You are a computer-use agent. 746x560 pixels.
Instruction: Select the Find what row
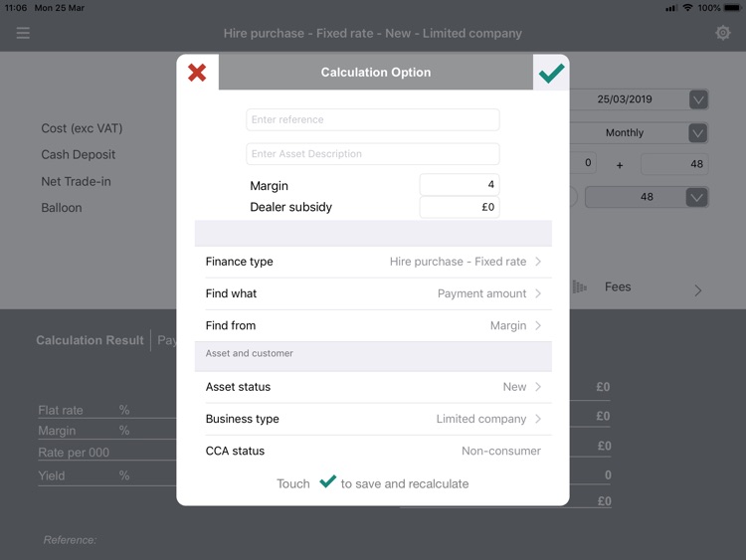click(x=373, y=293)
